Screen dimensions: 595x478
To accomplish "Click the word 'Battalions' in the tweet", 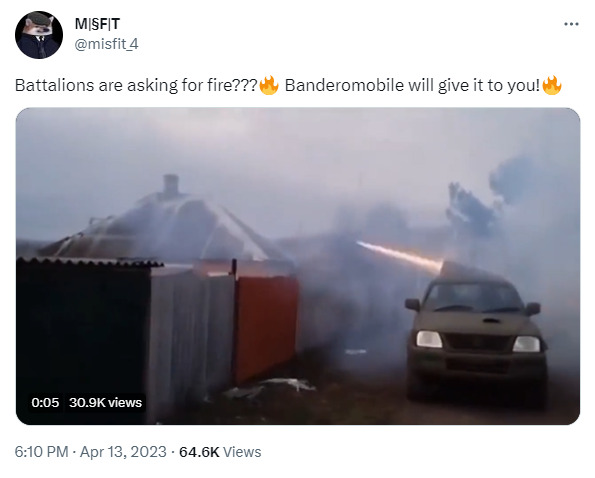I will [x=54, y=85].
